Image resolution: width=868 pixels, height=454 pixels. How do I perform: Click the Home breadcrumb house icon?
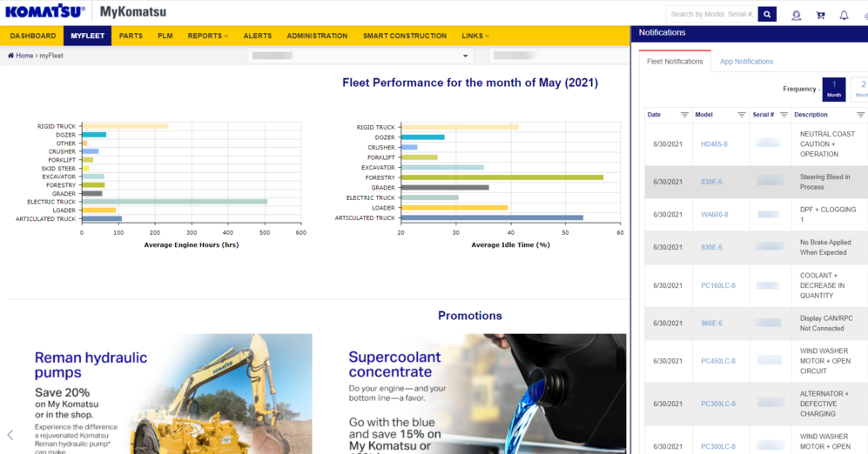pyautogui.click(x=10, y=56)
